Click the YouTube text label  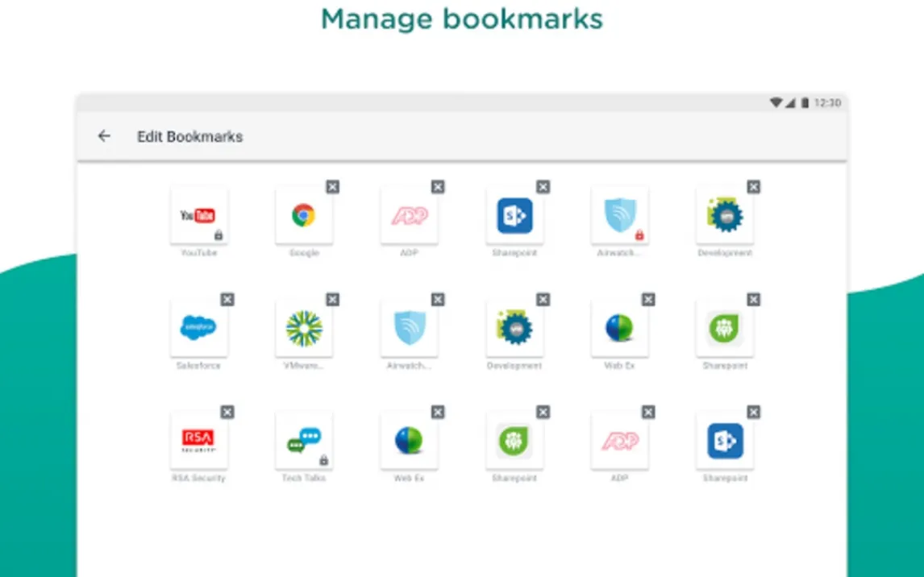tap(198, 253)
